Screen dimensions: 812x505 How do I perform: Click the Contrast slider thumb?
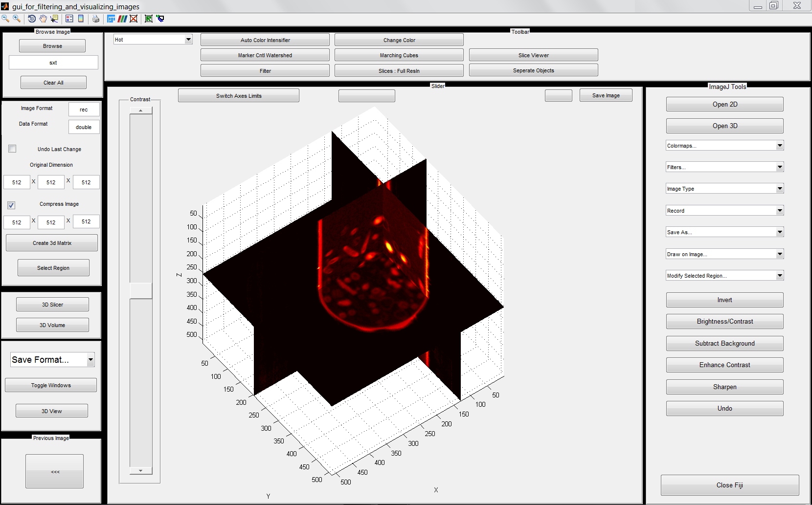141,291
